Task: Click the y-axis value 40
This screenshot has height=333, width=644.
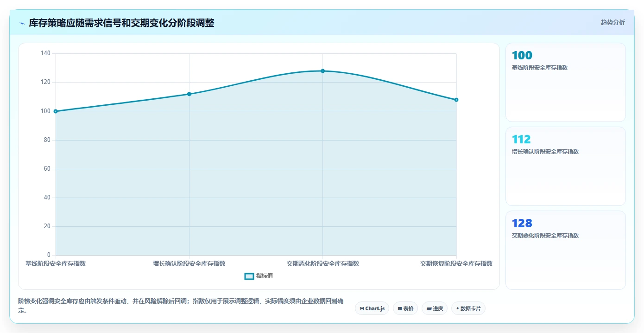Action: click(47, 198)
